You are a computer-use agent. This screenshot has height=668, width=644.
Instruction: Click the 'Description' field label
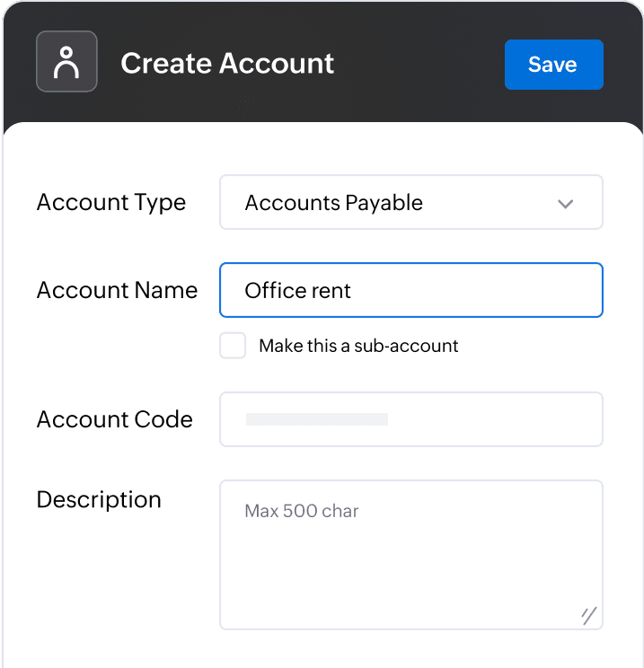99,500
